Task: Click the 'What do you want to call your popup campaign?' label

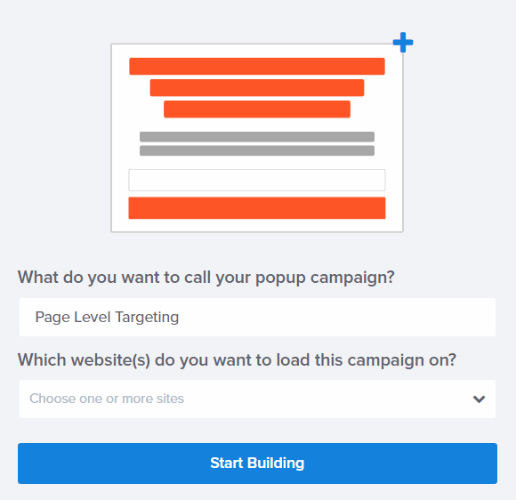Action: (206, 278)
